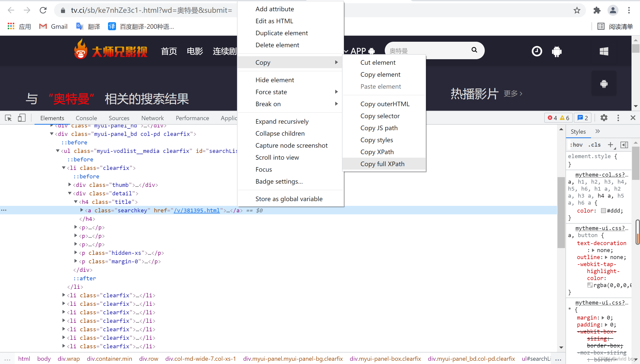Click the search magnifier icon
640x364 pixels.
(x=474, y=50)
